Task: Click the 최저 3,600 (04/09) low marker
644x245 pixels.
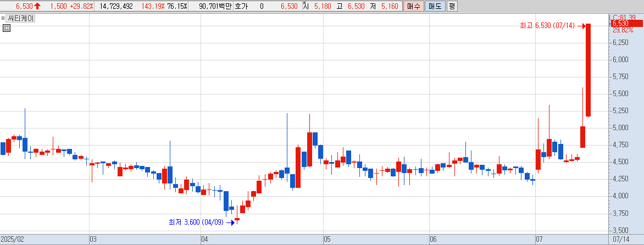Action: click(201, 222)
